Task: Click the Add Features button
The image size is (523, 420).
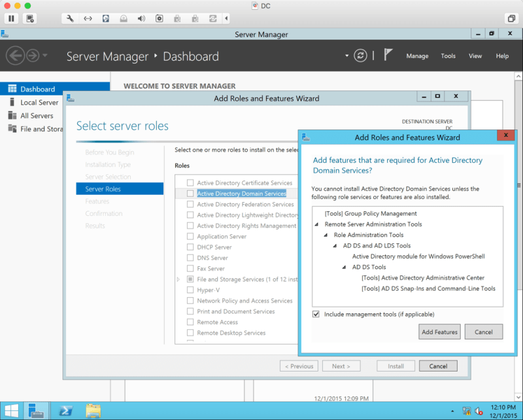Action: coord(439,332)
